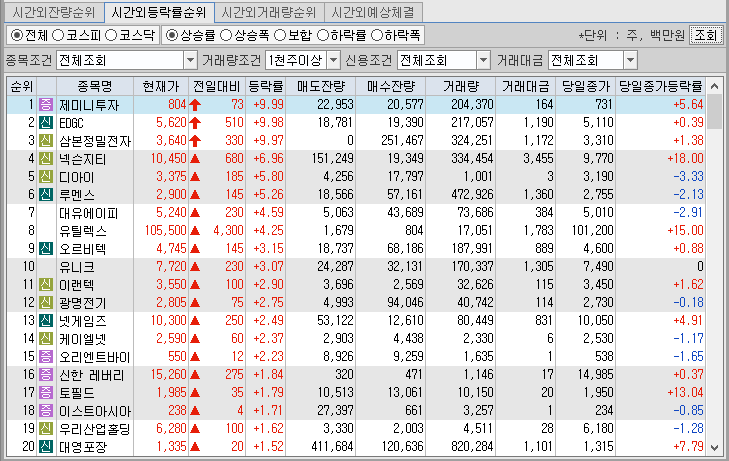
Task: Sort by the 당일종가등락률 column header
Action: [x=660, y=86]
